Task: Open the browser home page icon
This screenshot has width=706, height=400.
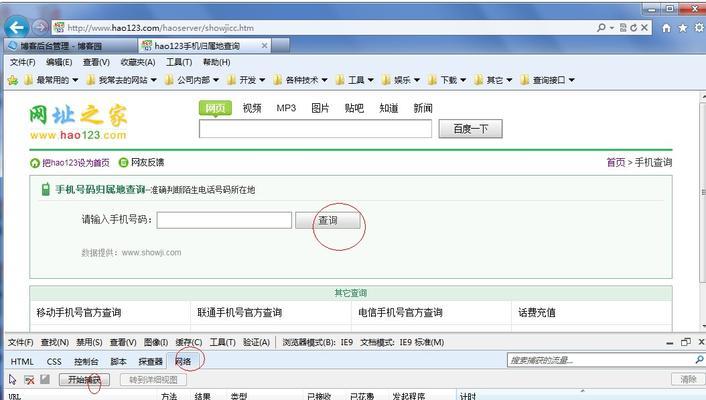Action: pos(666,28)
